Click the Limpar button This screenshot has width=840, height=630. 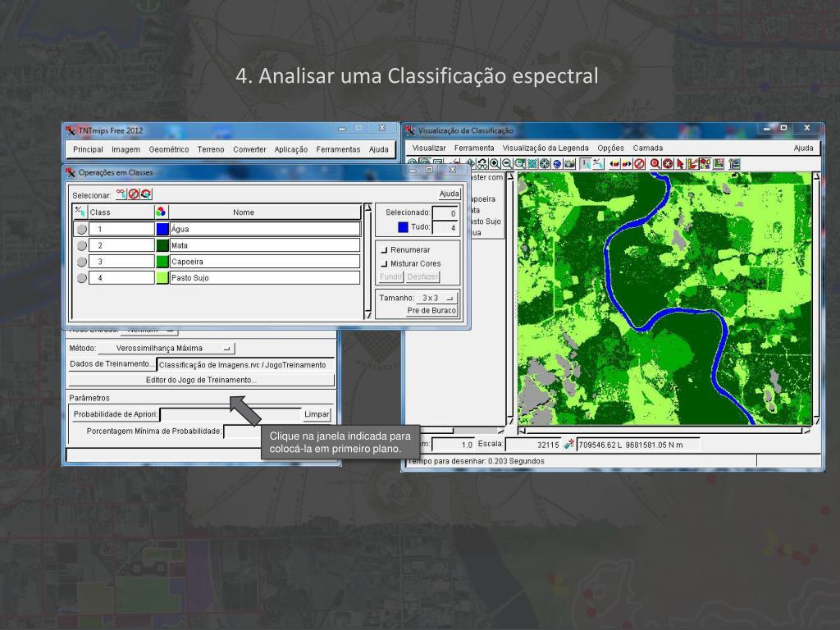click(317, 414)
